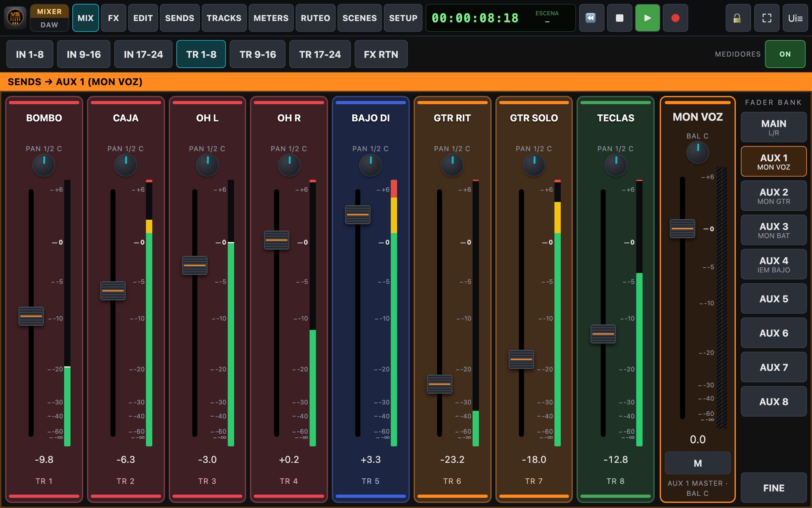Click the GTR RIT fader handle

[439, 384]
